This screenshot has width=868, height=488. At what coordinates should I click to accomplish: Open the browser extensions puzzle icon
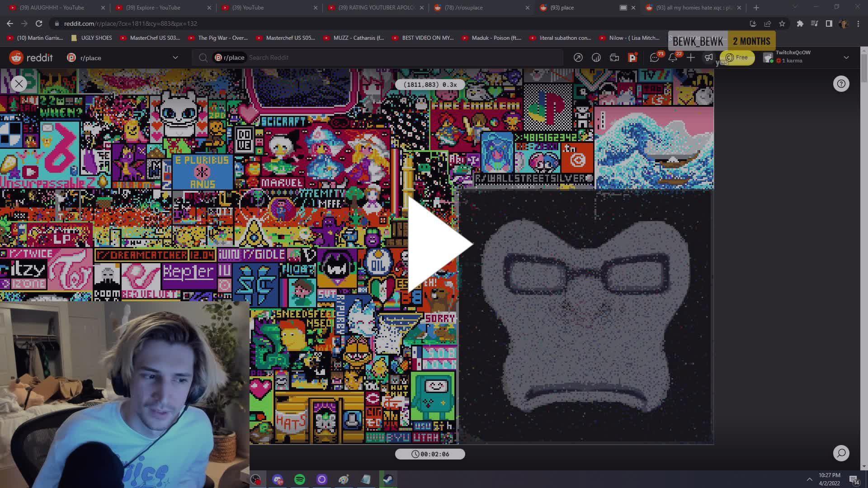pos(800,24)
